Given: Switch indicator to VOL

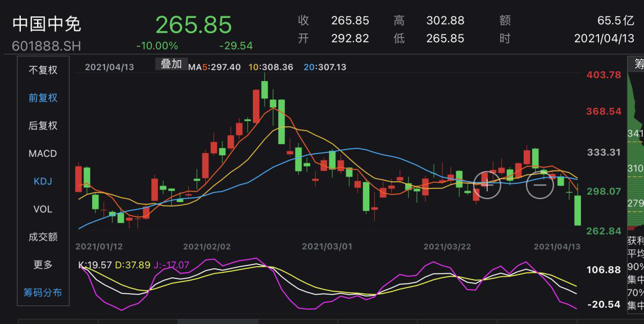Looking at the screenshot, I should pyautogui.click(x=43, y=209).
